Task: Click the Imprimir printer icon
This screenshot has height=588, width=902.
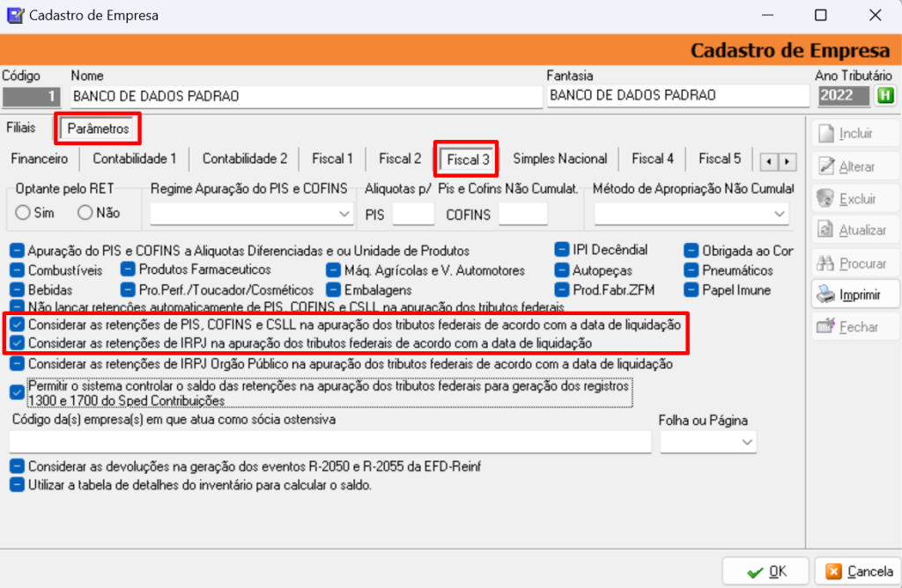Action: click(825, 294)
